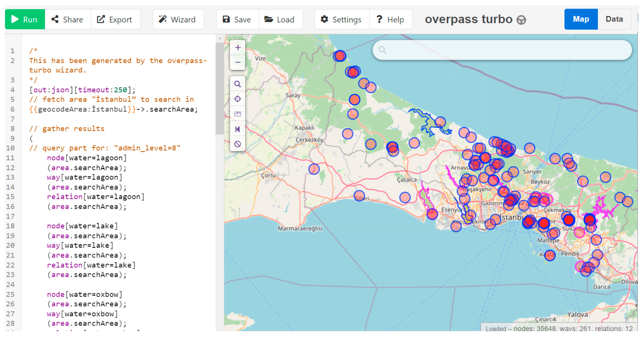Launch the query Wizard
Image resolution: width=644 pixels, height=338 pixels.
(x=178, y=19)
